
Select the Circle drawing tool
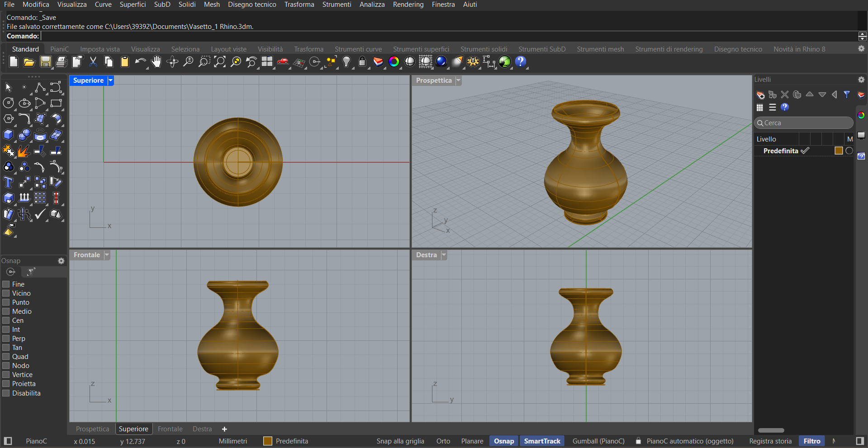pos(8,103)
